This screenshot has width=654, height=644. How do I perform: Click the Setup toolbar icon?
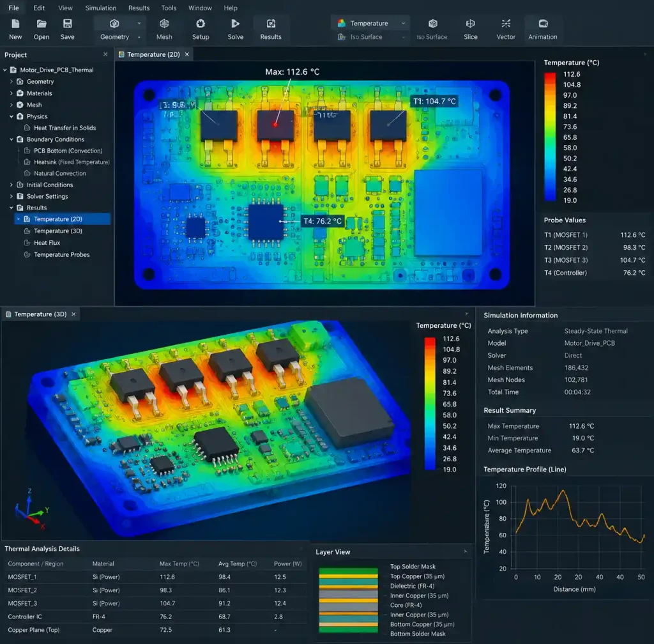point(201,24)
